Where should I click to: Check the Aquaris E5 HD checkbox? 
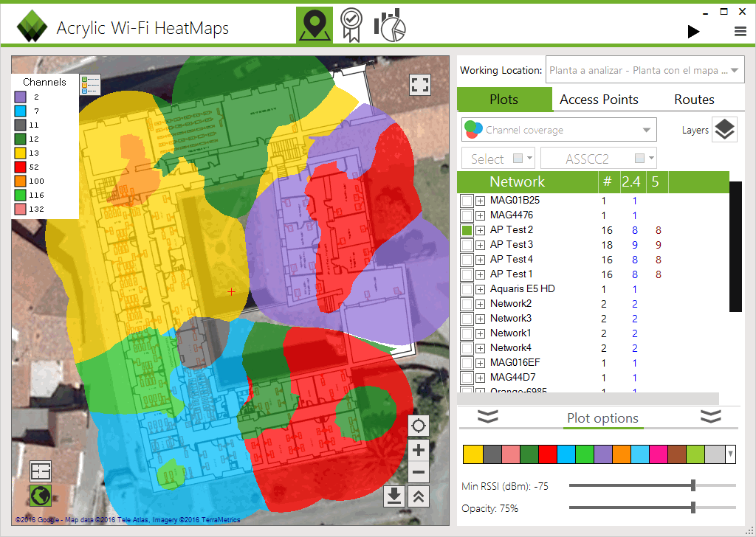point(467,289)
